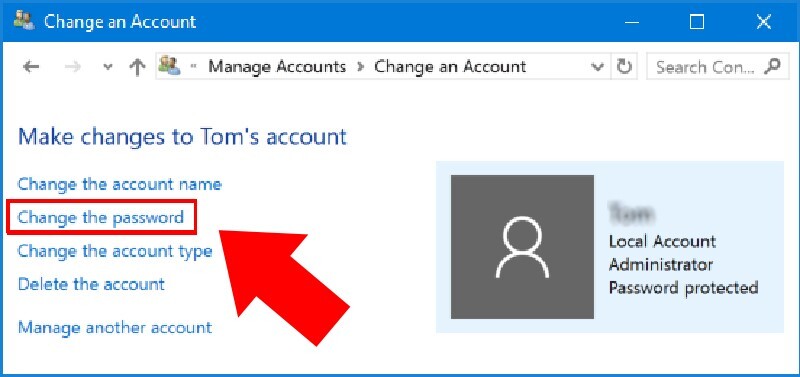800x377 pixels.
Task: Click the Make changes to Tom's account heading
Action: (x=183, y=138)
